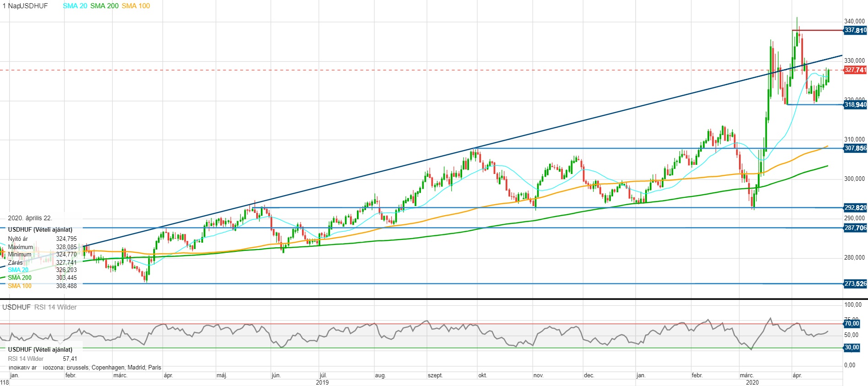Click RSI 14 Wilder value 57,41
The height and width of the screenshot is (386, 868).
[x=70, y=359]
